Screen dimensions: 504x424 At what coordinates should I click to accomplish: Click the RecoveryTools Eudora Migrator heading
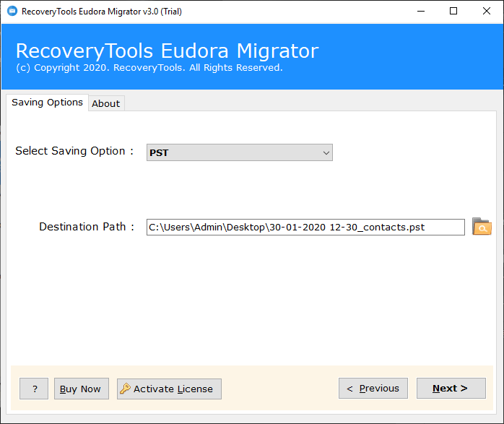(167, 51)
